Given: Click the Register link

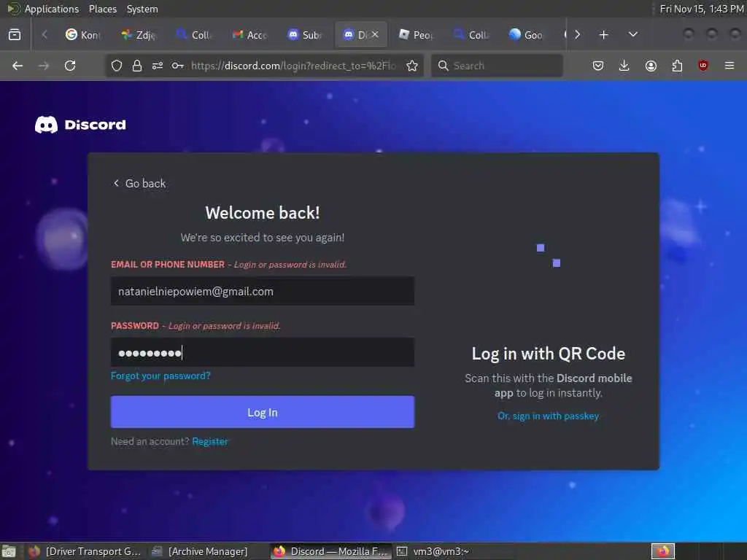Looking at the screenshot, I should click(x=210, y=441).
